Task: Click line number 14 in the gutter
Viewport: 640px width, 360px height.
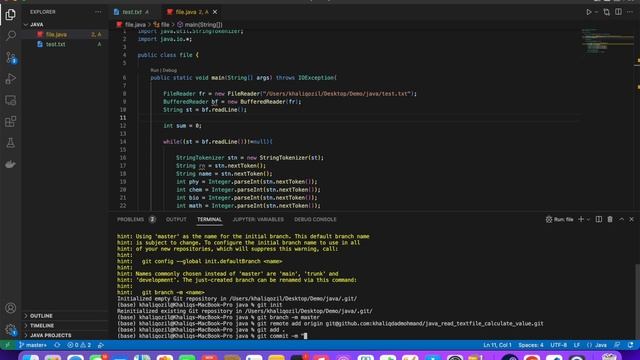Action: [x=123, y=142]
